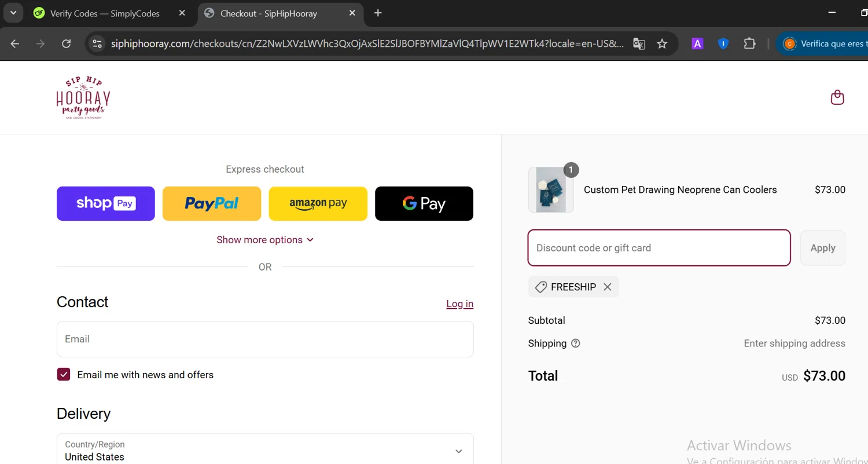This screenshot has width=868, height=464.
Task: Click the Apply discount button
Action: (x=823, y=248)
